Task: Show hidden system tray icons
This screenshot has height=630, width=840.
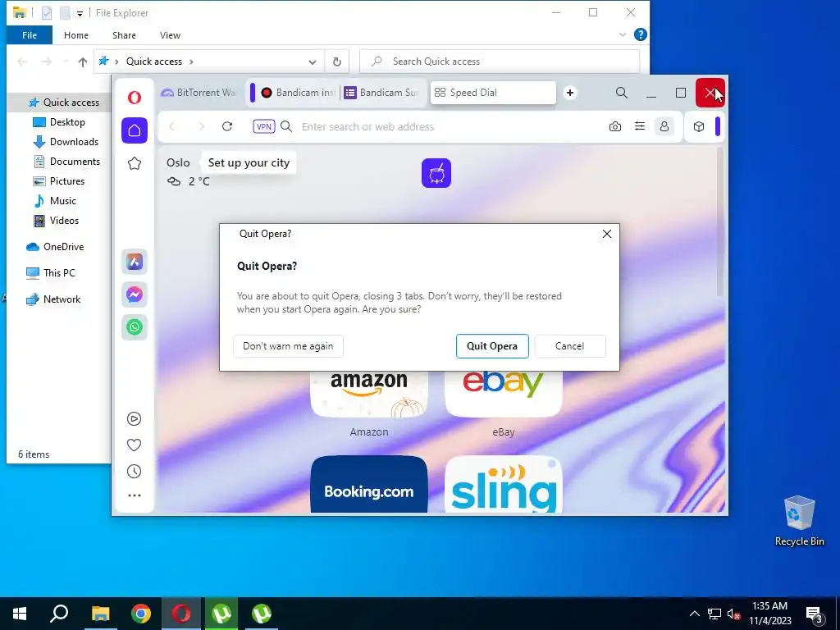Action: (x=694, y=614)
